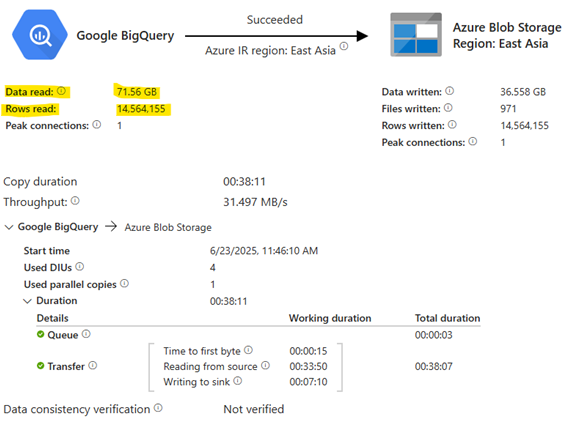The image size is (570, 426).
Task: Click the Queue total duration 00:00:03
Action: [x=434, y=335]
